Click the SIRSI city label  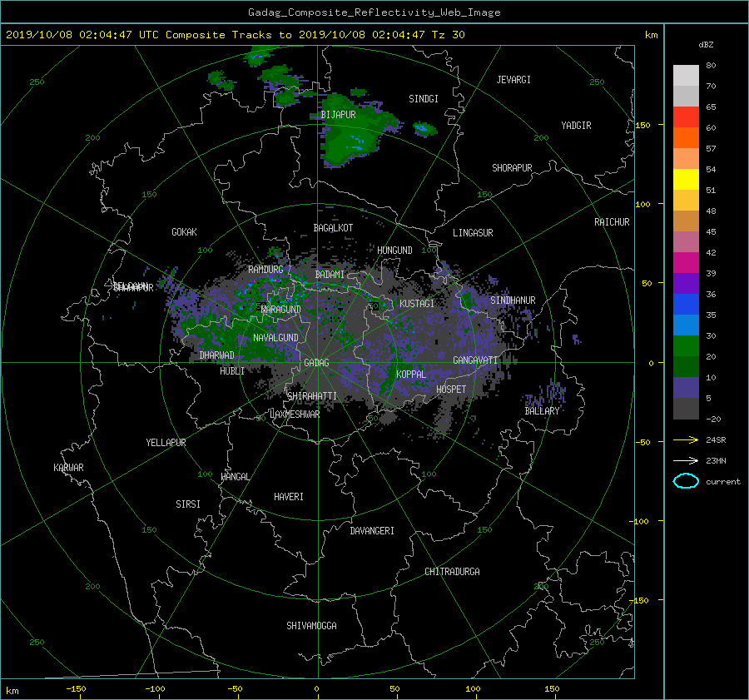pyautogui.click(x=188, y=504)
